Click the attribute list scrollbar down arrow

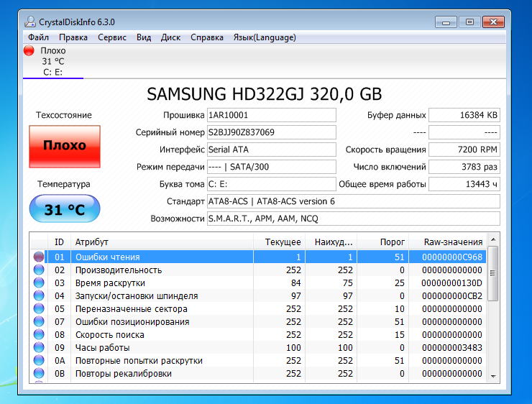493,377
